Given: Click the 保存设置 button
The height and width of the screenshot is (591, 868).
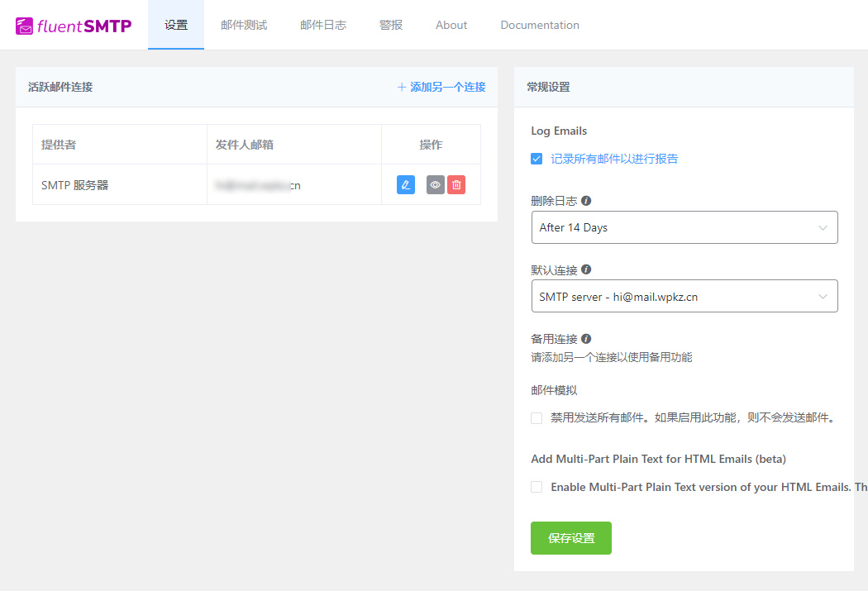Looking at the screenshot, I should click(x=570, y=537).
